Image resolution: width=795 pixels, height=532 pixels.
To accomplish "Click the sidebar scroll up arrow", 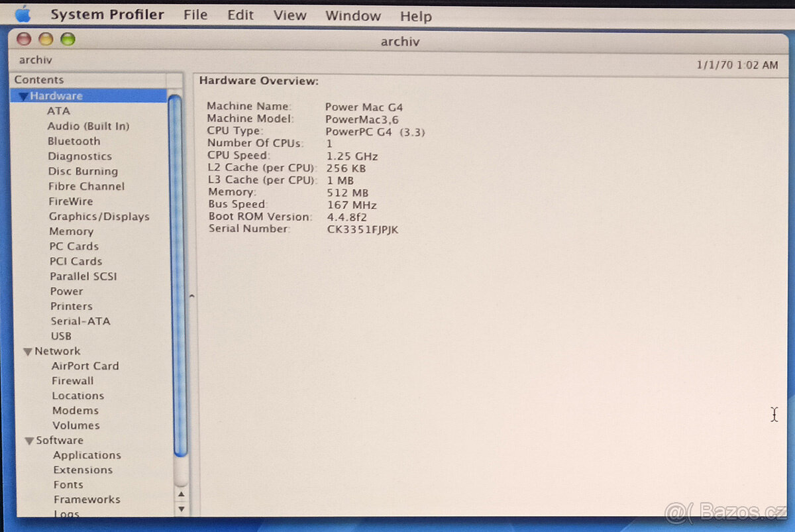I will 181,494.
